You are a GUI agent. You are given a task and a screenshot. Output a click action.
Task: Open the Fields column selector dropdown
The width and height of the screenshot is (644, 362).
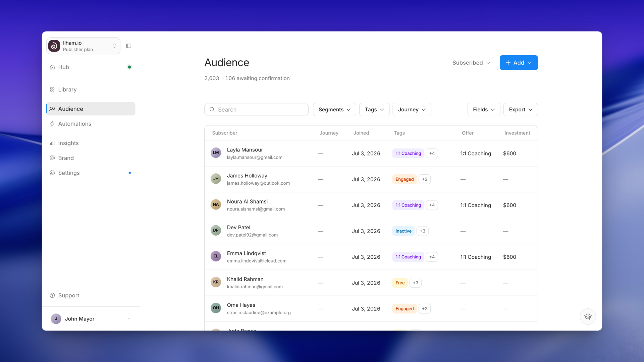point(484,110)
